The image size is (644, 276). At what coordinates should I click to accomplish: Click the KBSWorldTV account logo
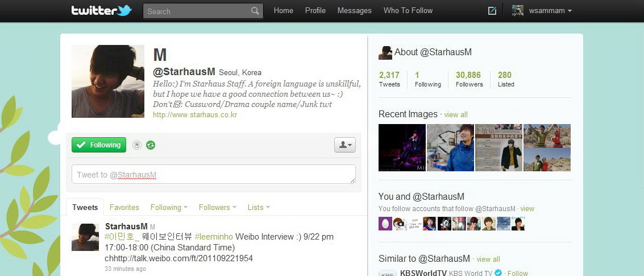(x=388, y=273)
